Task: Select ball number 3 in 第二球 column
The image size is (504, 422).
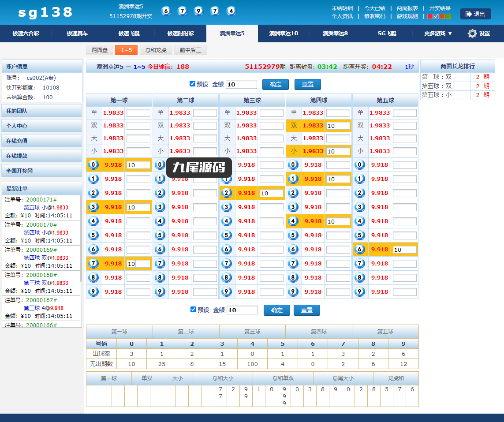Action: pyautogui.click(x=160, y=207)
